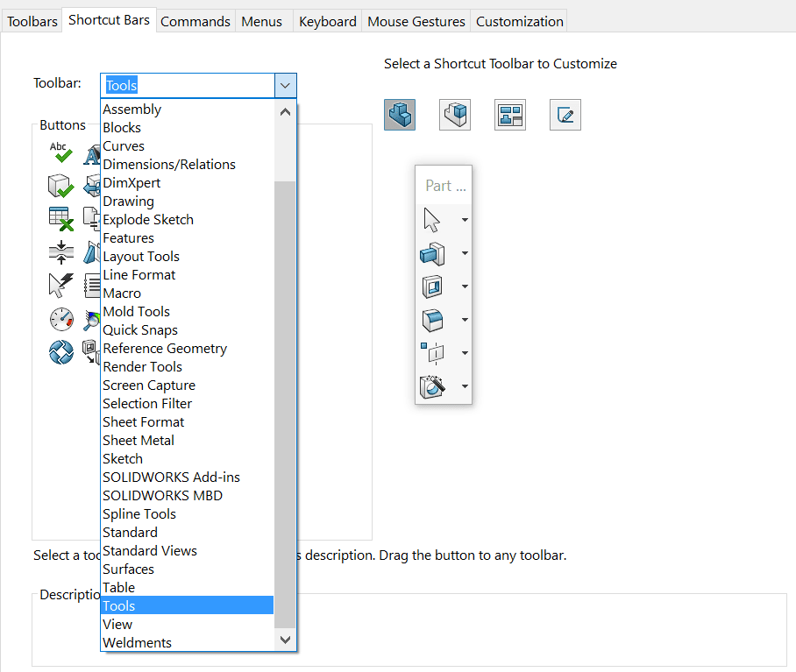Viewport: 796px width, 672px height.
Task: Click the Performance Evaluation gauge icon
Action: coord(61,319)
